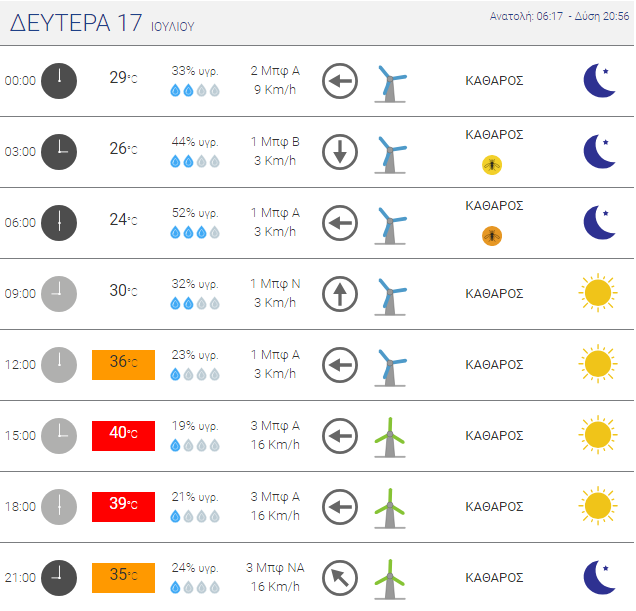
Task: Click the yellow mosquito icon at 03:00
Action: pyautogui.click(x=492, y=165)
